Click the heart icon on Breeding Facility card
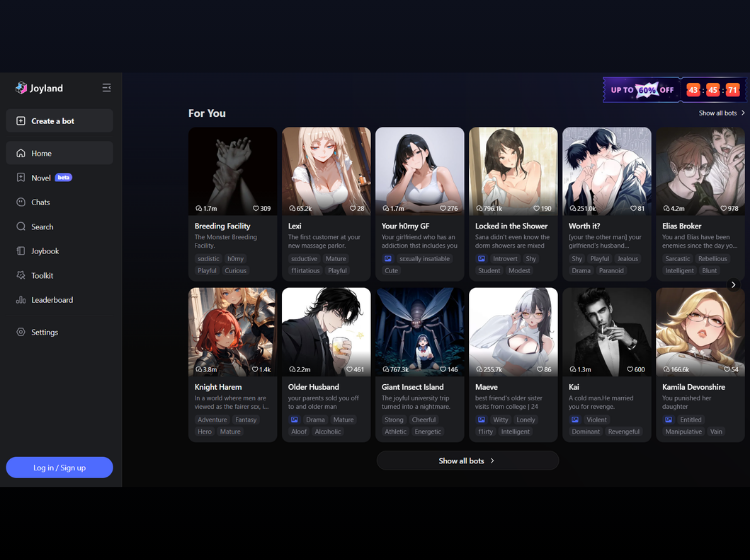Viewport: 750px width, 560px height. (x=255, y=209)
